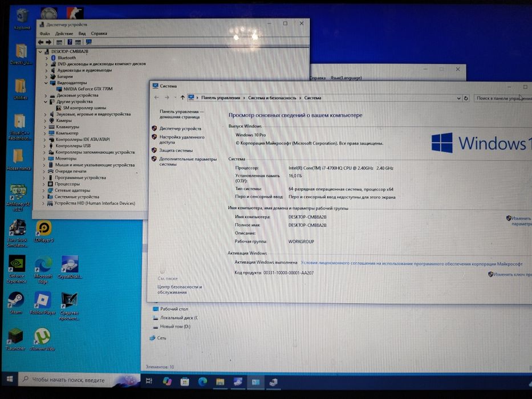Open the Действие menu in Device Manager
This screenshot has height=399, width=532.
click(64, 34)
